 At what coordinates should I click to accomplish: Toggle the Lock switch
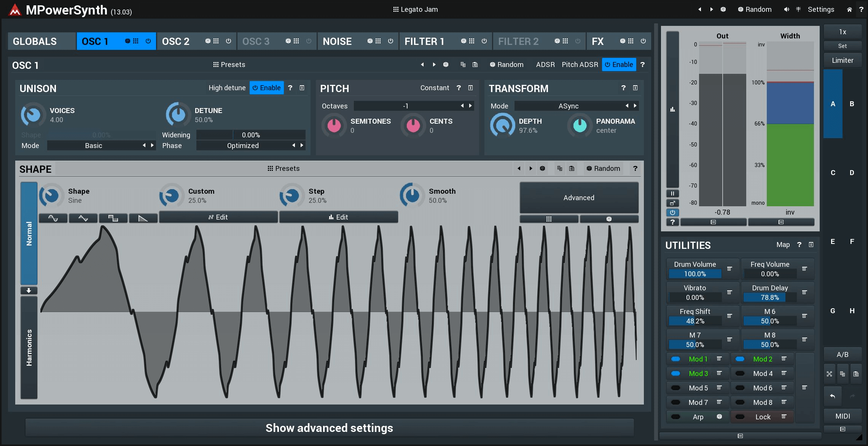[740, 417]
